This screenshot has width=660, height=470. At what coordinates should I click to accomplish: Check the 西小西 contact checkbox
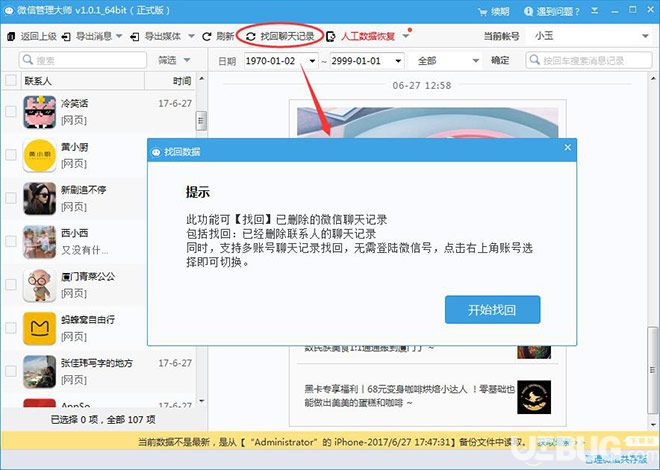point(11,242)
